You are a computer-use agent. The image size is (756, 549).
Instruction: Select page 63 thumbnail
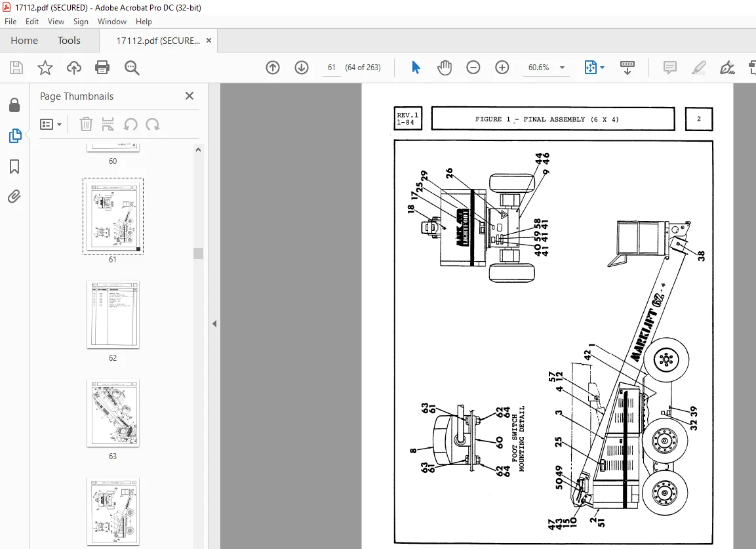coord(113,413)
